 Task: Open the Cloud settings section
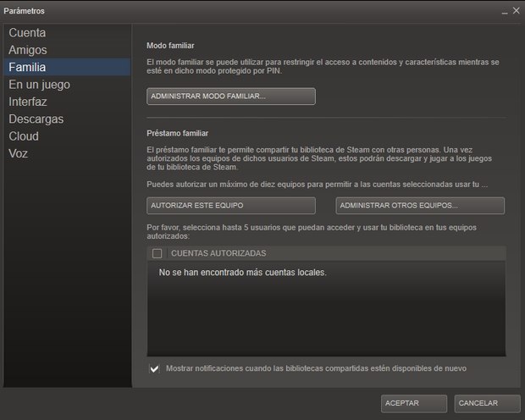click(24, 136)
